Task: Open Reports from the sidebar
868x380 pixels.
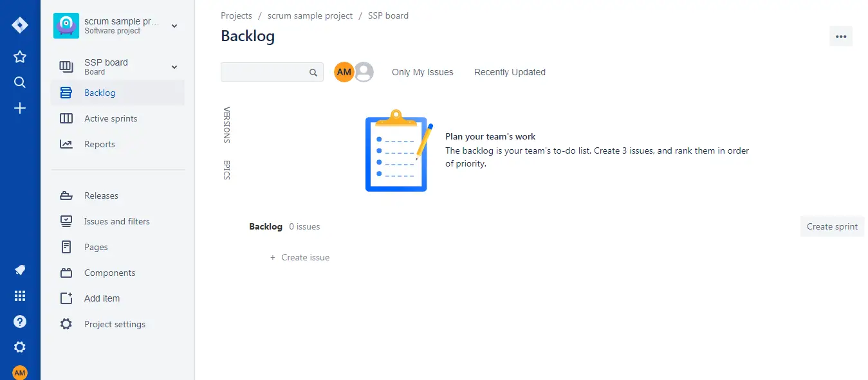Action: (66, 144)
